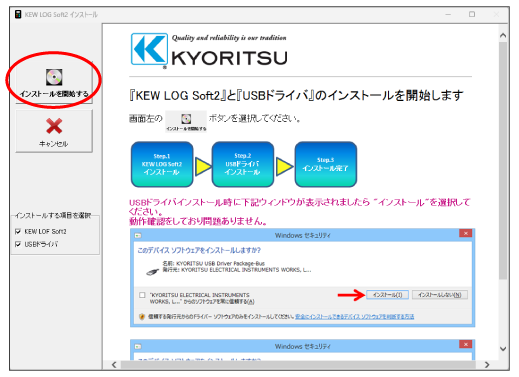
Task: Click the インストールしない(N) button
Action: tap(440, 295)
